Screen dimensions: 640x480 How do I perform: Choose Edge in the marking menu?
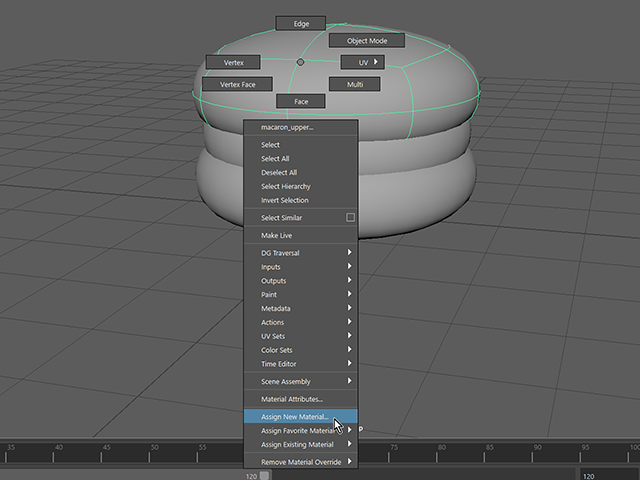tap(301, 23)
